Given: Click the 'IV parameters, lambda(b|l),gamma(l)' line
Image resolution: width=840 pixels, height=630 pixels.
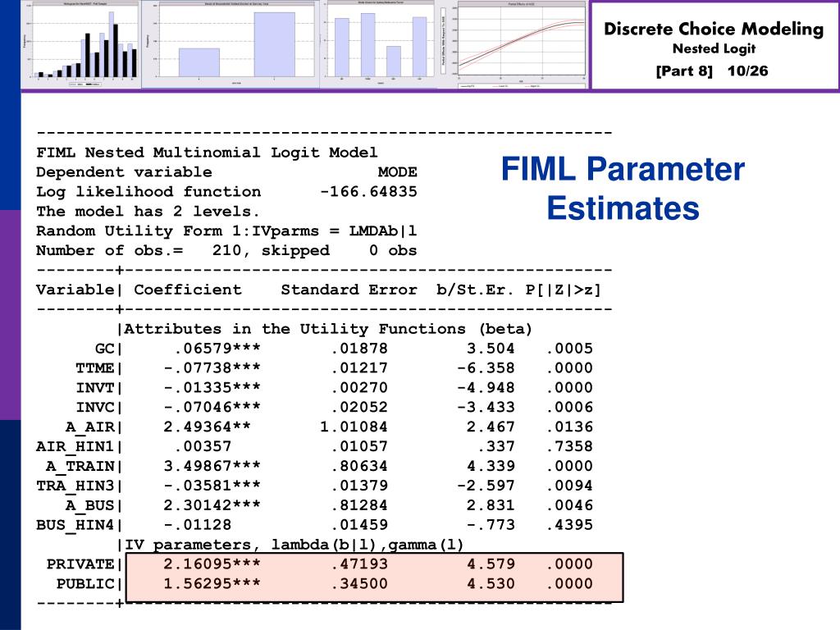Looking at the screenshot, I should [x=294, y=546].
